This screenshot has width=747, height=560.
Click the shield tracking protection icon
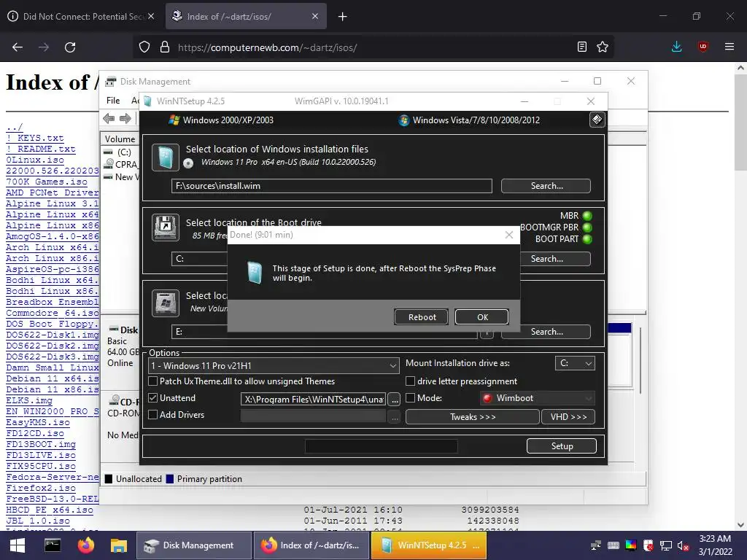pyautogui.click(x=144, y=47)
